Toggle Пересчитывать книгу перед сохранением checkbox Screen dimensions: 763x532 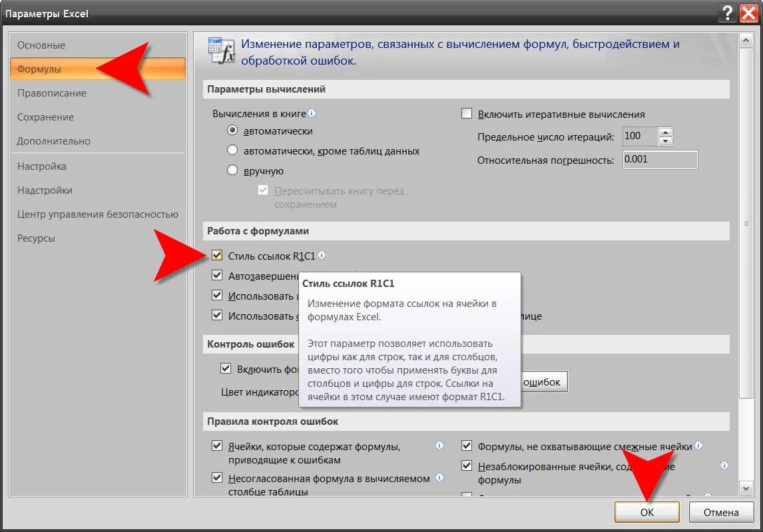263,190
